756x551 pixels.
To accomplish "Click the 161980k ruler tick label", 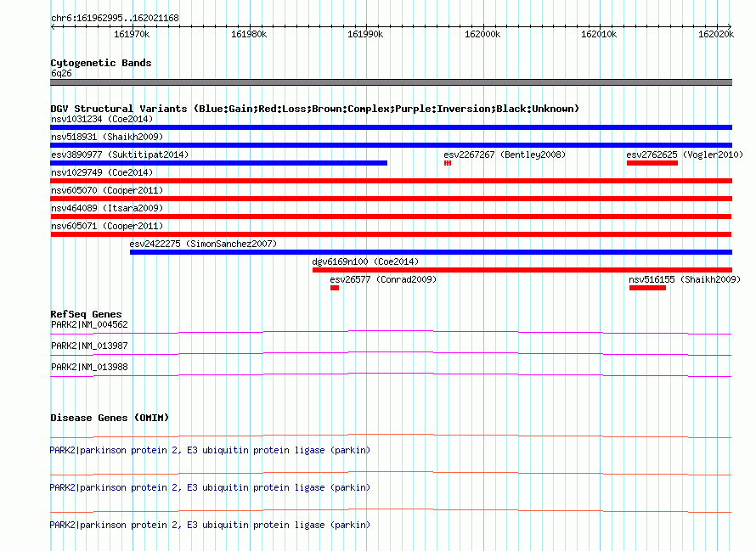I will point(249,34).
